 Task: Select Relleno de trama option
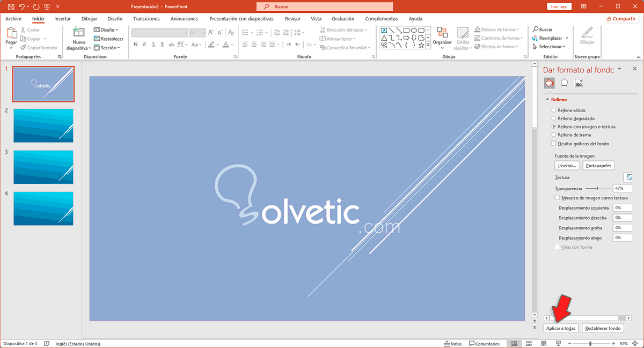[572, 135]
